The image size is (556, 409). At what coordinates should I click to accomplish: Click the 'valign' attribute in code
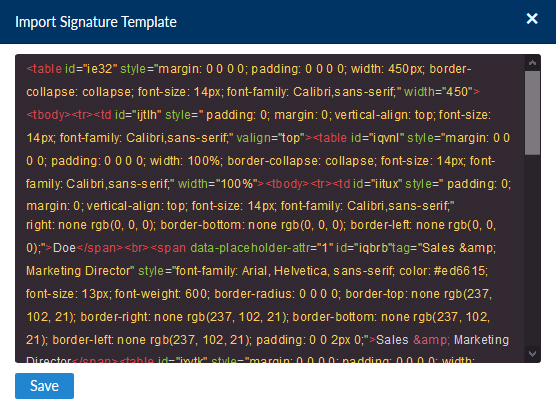(254, 138)
